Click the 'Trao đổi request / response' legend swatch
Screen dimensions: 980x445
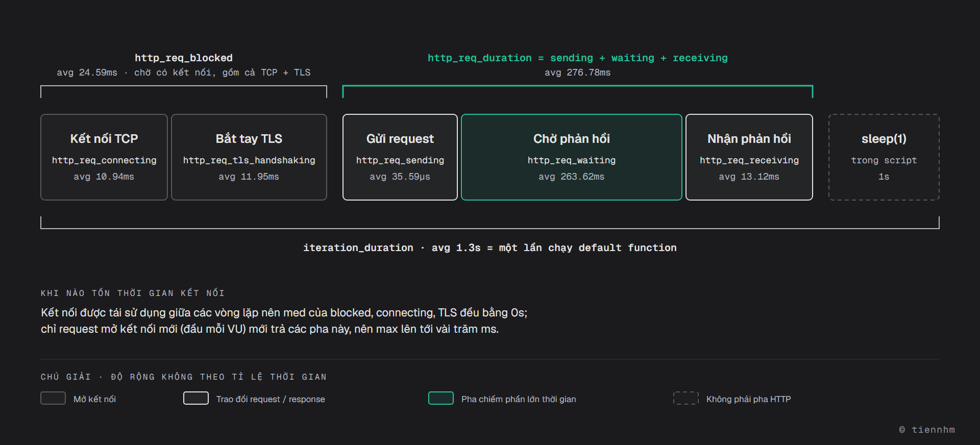tap(196, 398)
